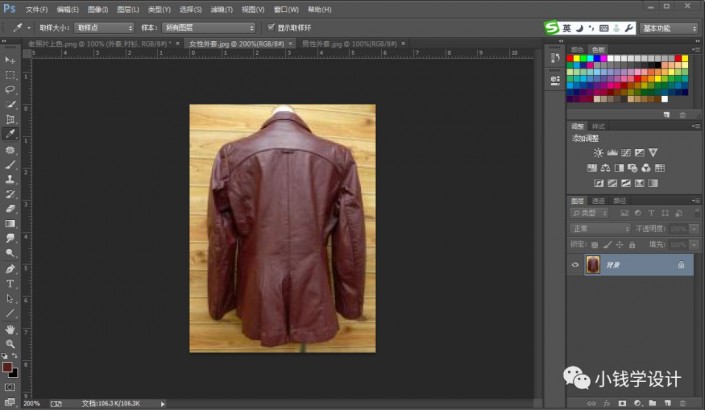Toggle the lock transparent pixels option

594,243
